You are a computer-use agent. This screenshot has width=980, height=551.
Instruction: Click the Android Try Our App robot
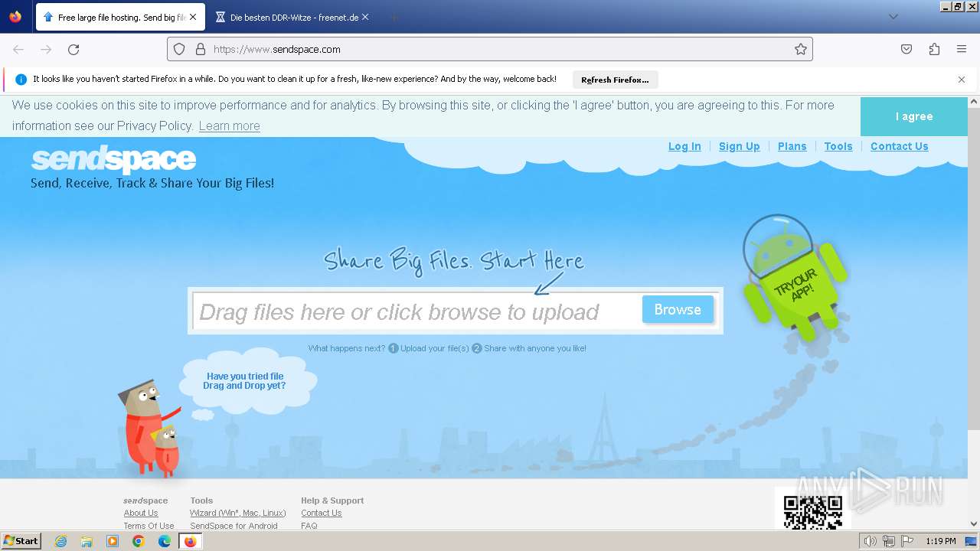[796, 279]
